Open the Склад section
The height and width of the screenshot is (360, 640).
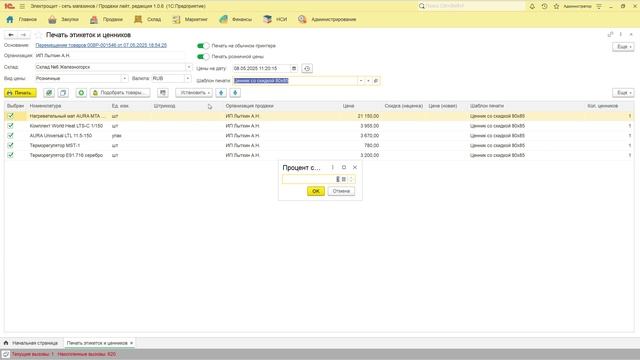click(x=147, y=19)
